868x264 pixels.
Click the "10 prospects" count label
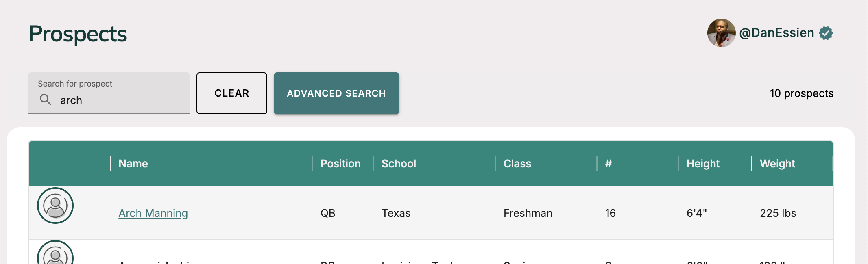click(801, 93)
